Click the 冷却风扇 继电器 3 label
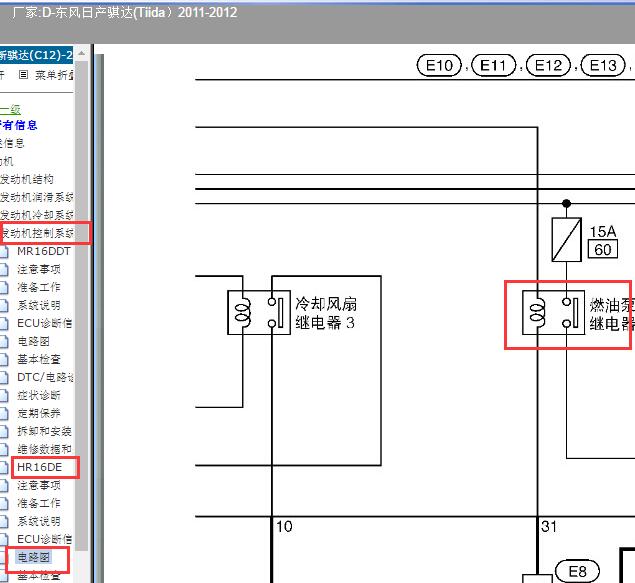This screenshot has height=583, width=635. tap(326, 313)
